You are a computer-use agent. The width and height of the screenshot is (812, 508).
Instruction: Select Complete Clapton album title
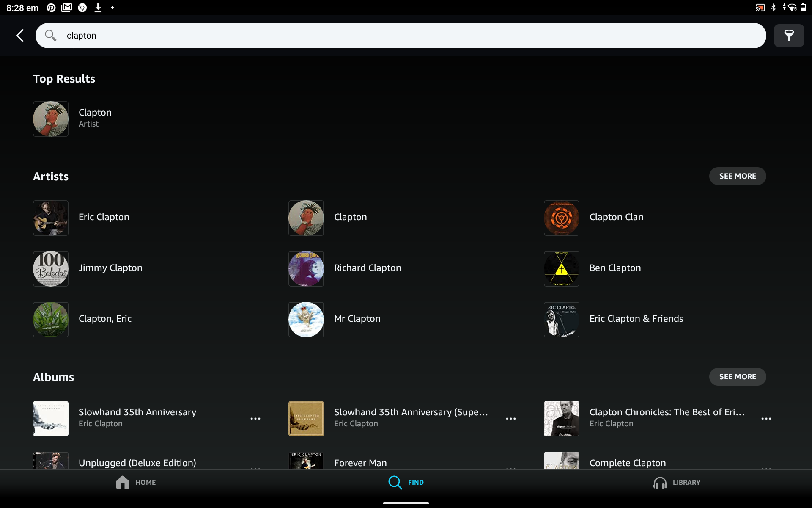coord(628,463)
